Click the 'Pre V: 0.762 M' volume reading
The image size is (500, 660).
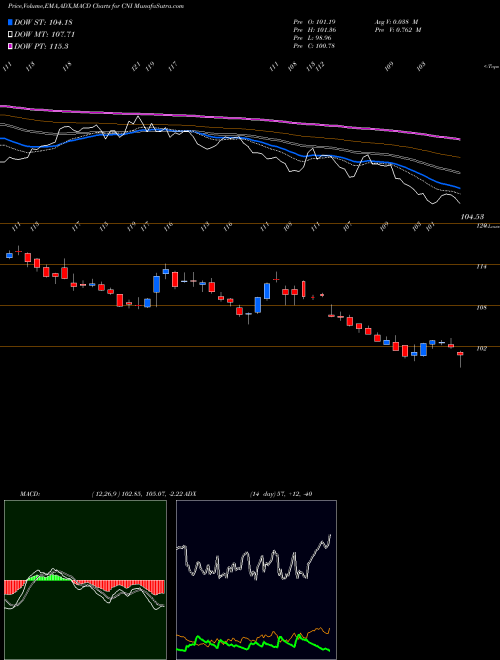[x=397, y=30]
